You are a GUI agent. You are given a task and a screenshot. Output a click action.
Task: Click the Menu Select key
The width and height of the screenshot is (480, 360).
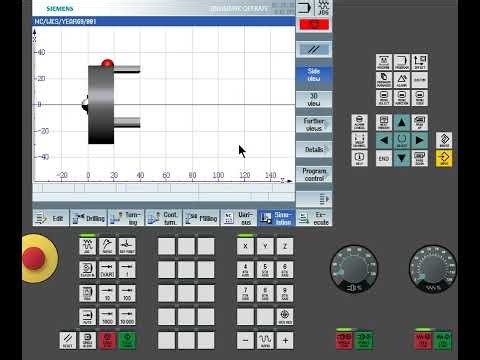[384, 98]
